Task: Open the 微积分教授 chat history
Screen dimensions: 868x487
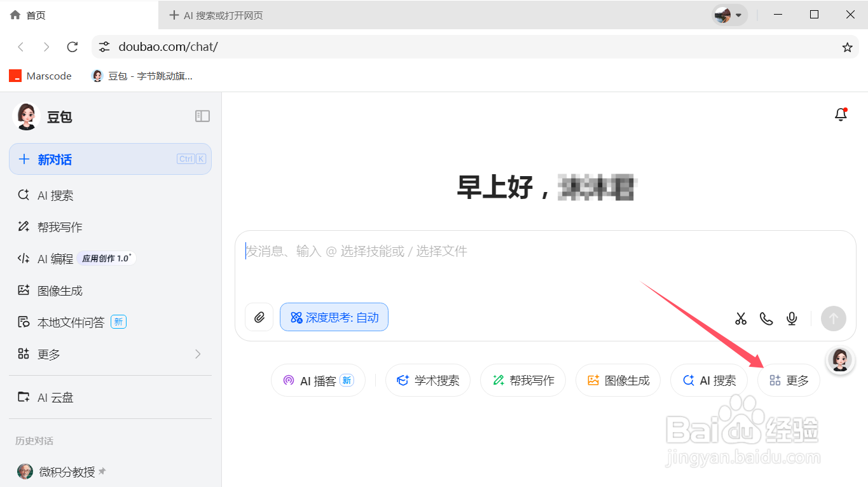Action: tap(110, 472)
